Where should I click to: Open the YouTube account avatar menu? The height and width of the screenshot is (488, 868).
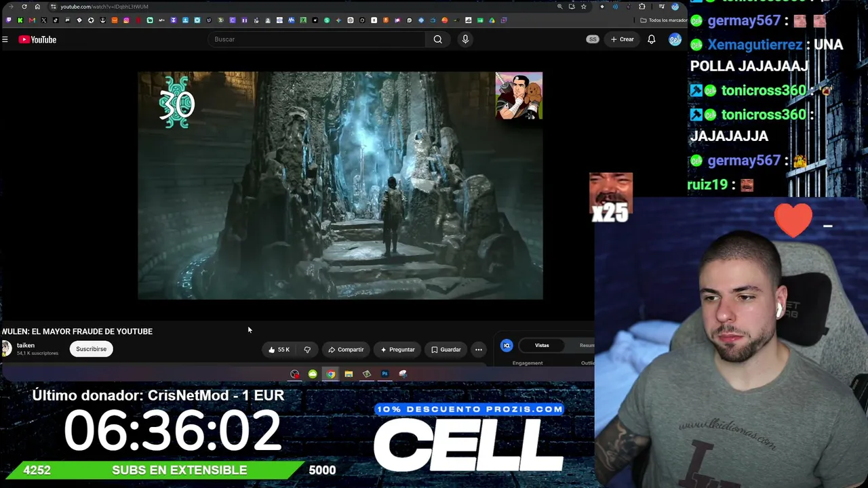click(674, 39)
